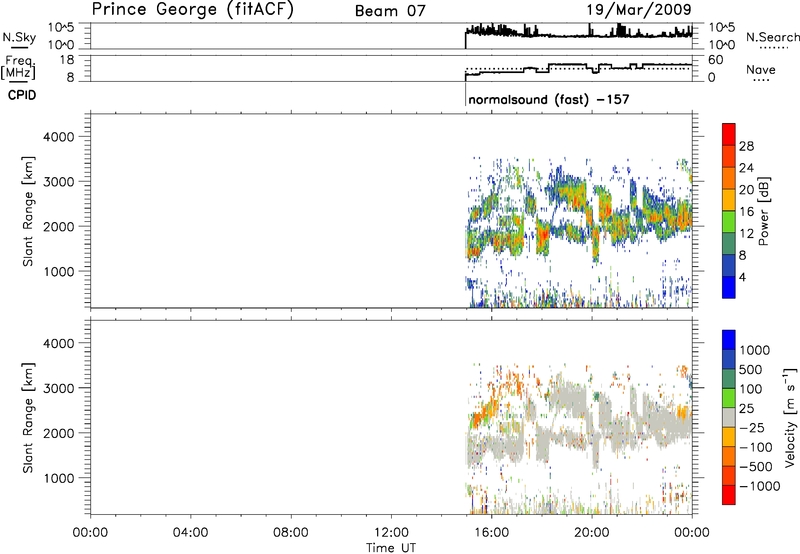The width and height of the screenshot is (800, 554).
Task: Pick the red bottom velocity colorbar segment
Action: pos(729,495)
